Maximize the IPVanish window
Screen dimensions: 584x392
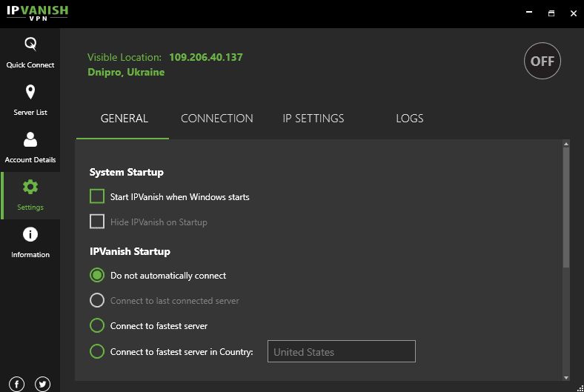point(551,13)
